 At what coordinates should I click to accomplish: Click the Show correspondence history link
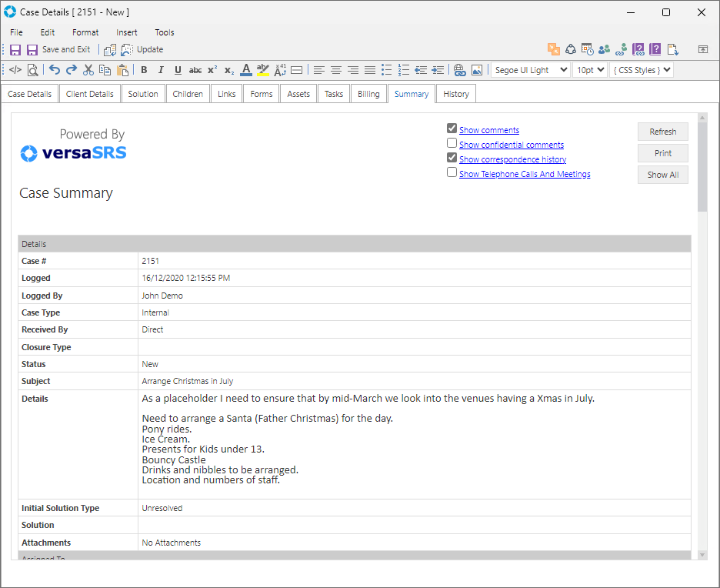click(x=512, y=159)
